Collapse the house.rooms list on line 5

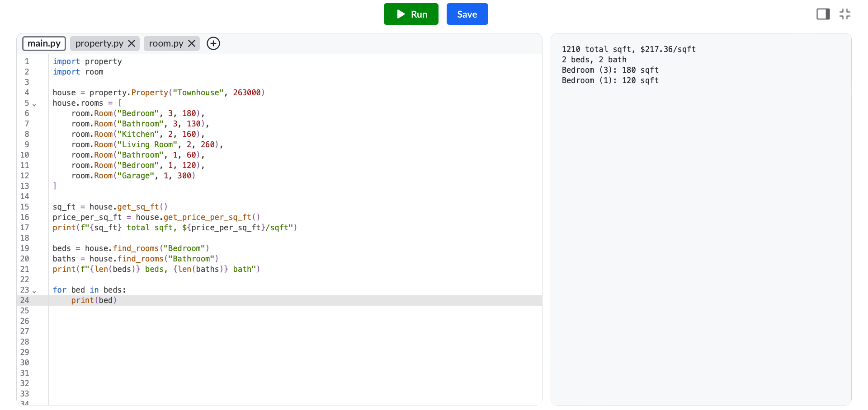(34, 104)
